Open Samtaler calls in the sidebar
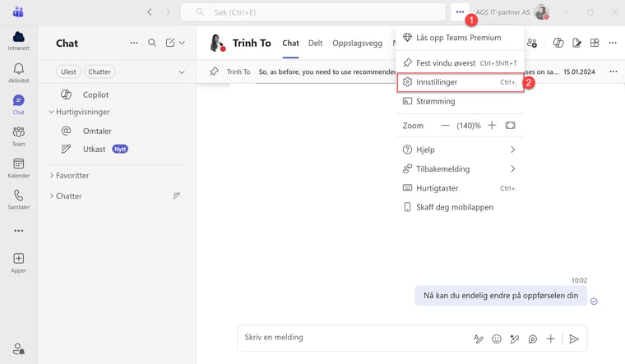 (18, 200)
